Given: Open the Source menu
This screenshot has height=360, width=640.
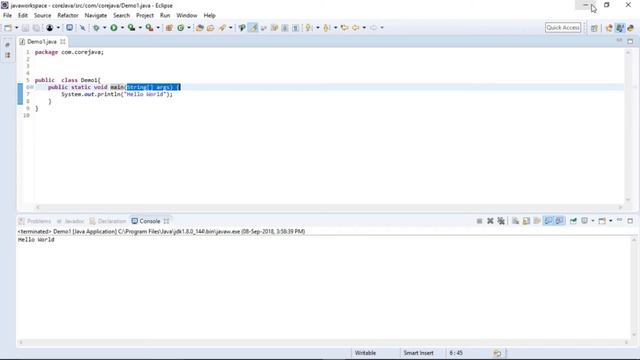Looking at the screenshot, I should [x=42, y=16].
